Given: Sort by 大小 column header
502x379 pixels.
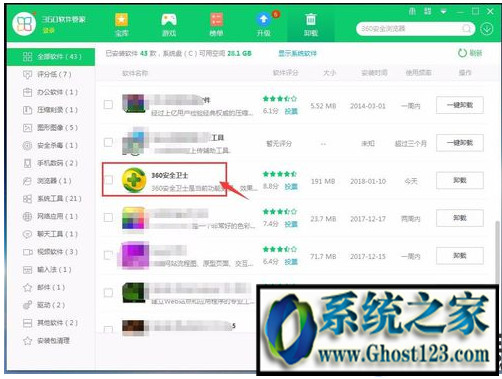Looking at the screenshot, I should click(329, 73).
